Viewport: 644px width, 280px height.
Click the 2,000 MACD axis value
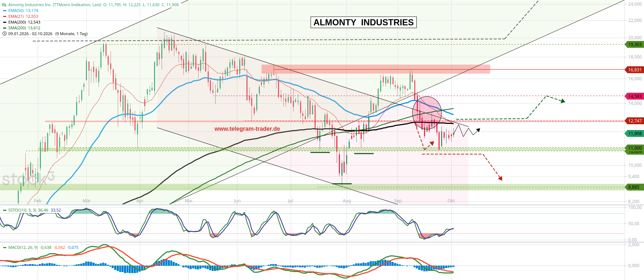[634, 245]
